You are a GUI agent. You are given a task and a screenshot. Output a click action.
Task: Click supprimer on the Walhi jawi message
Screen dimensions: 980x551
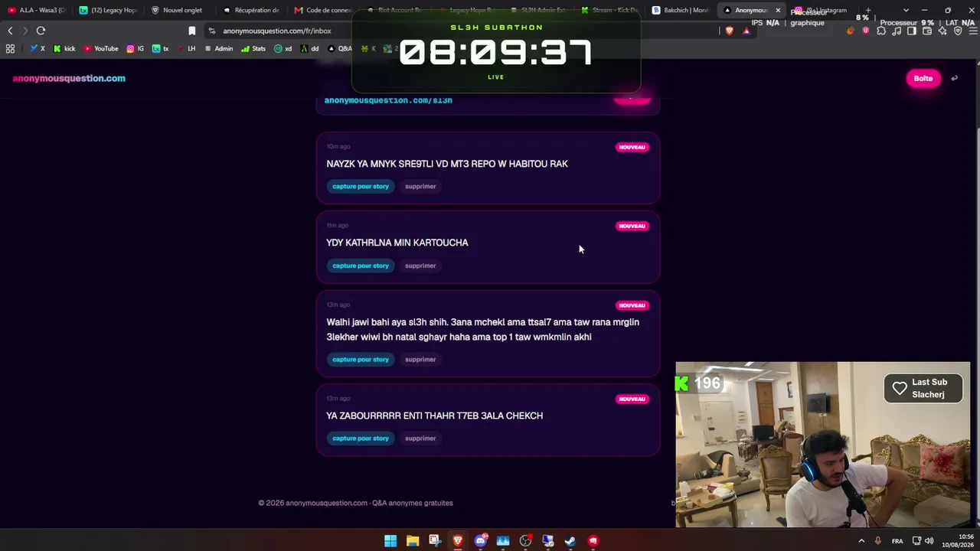point(420,359)
